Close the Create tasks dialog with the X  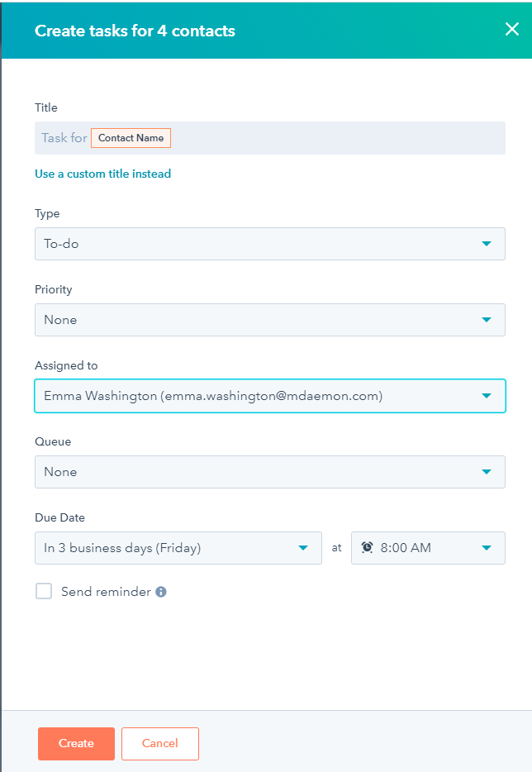[511, 29]
